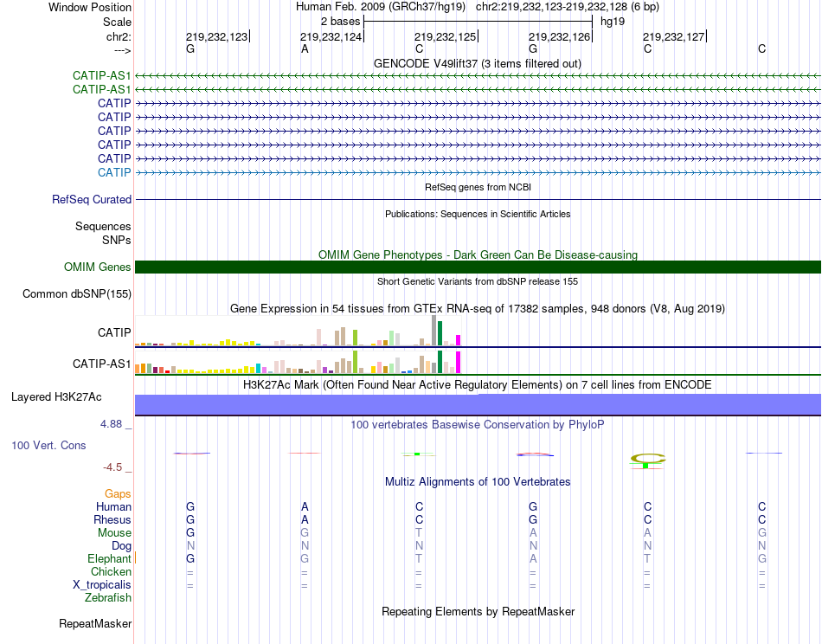Viewport: 822px width, 644px height.
Task: Open the OMIM Gene Phenotypes track title
Action: 478,254
